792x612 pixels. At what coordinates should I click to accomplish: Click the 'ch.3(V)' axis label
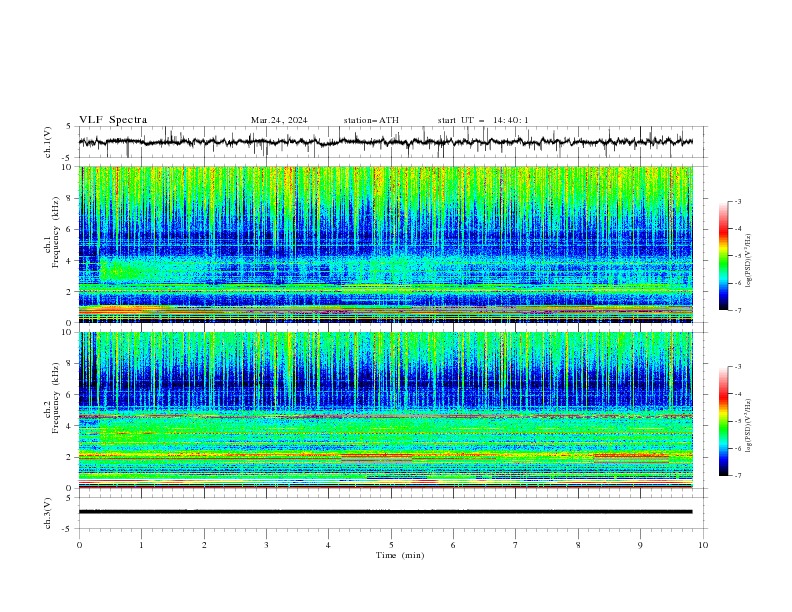48,513
